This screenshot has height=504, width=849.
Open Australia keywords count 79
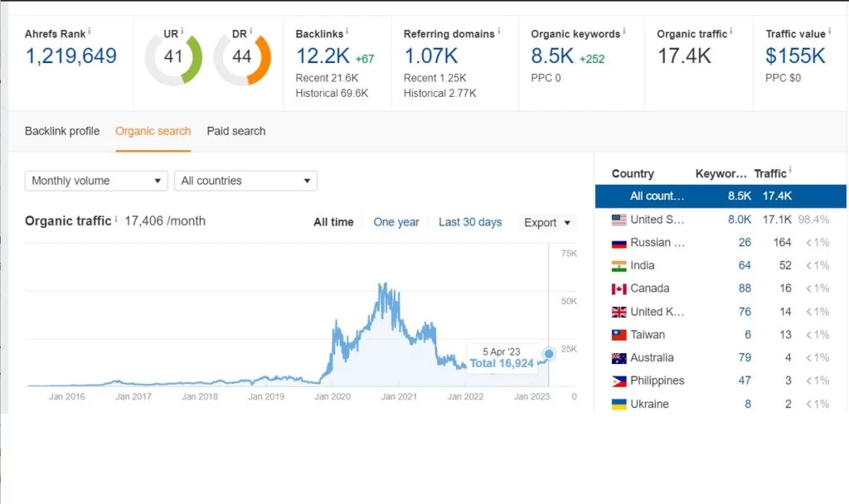(745, 358)
